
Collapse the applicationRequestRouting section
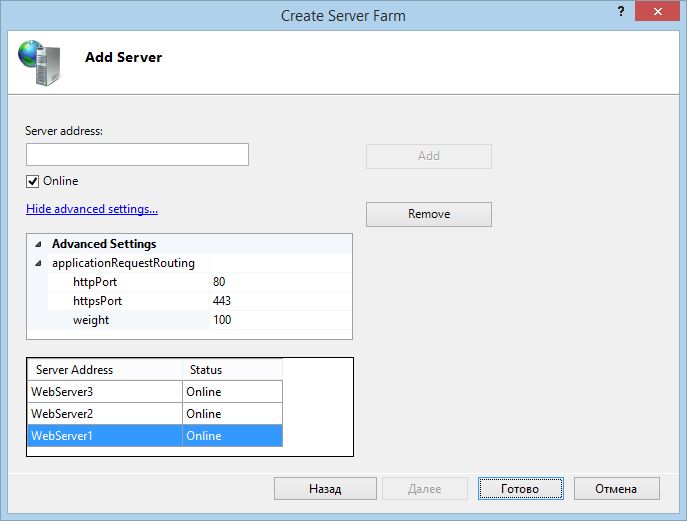click(38, 263)
